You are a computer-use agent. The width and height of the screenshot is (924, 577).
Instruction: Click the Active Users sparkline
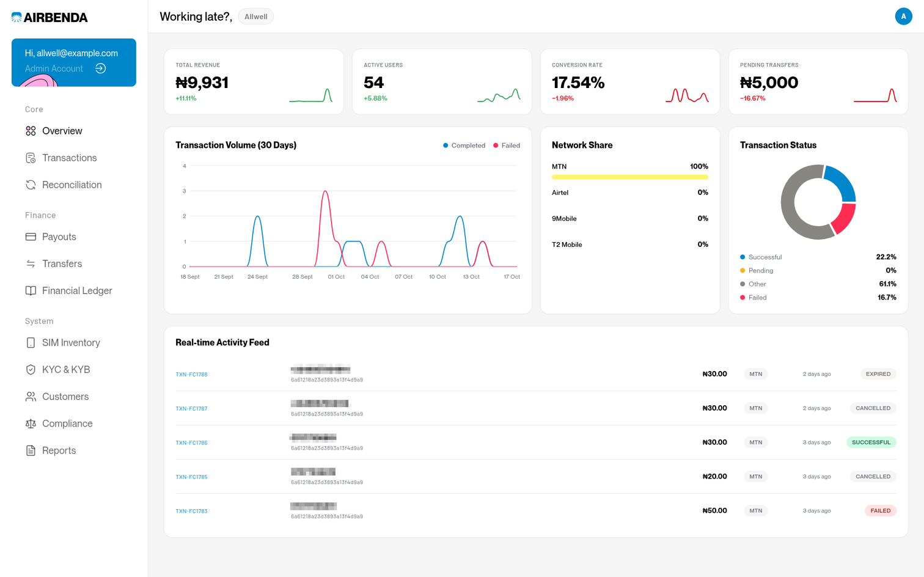click(499, 95)
